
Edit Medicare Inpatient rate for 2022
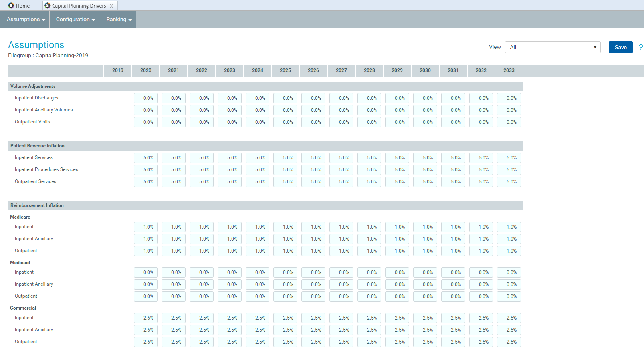(202, 227)
